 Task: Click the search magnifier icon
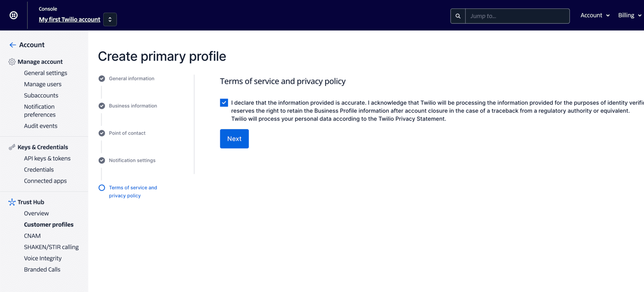[x=458, y=16]
